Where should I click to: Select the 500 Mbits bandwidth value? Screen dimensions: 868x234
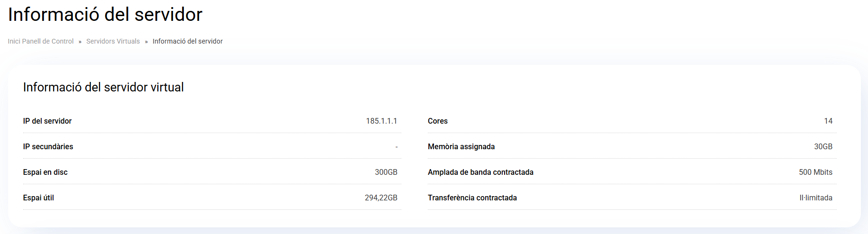(815, 172)
